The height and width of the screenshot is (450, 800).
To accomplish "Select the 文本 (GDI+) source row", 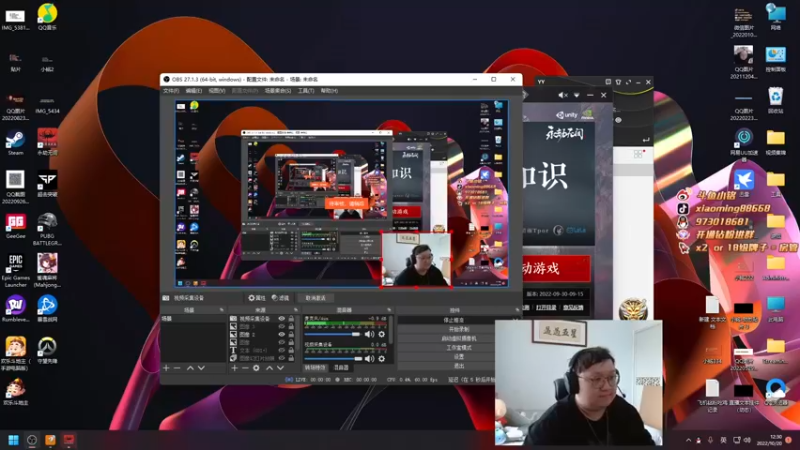I will (x=263, y=351).
